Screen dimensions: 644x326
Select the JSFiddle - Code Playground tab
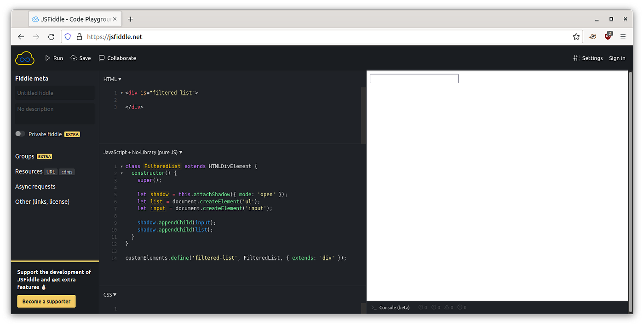coord(75,19)
